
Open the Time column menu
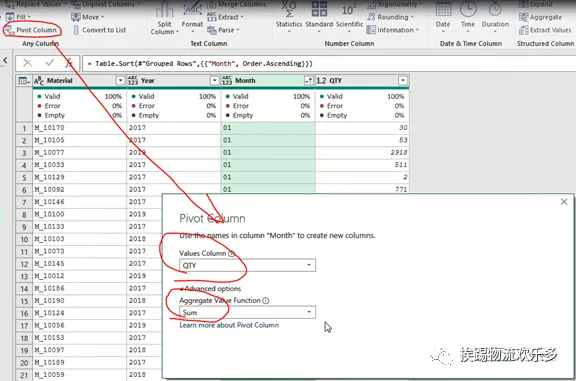click(468, 17)
